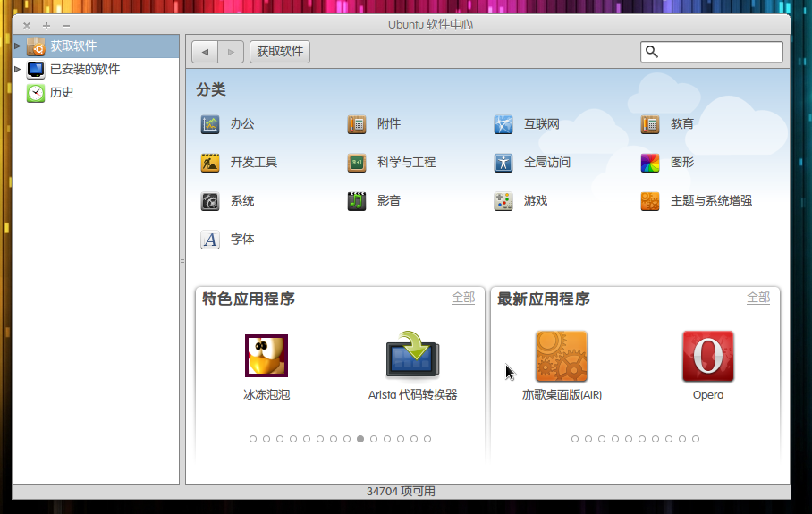Click the search magnifier icon

point(651,51)
